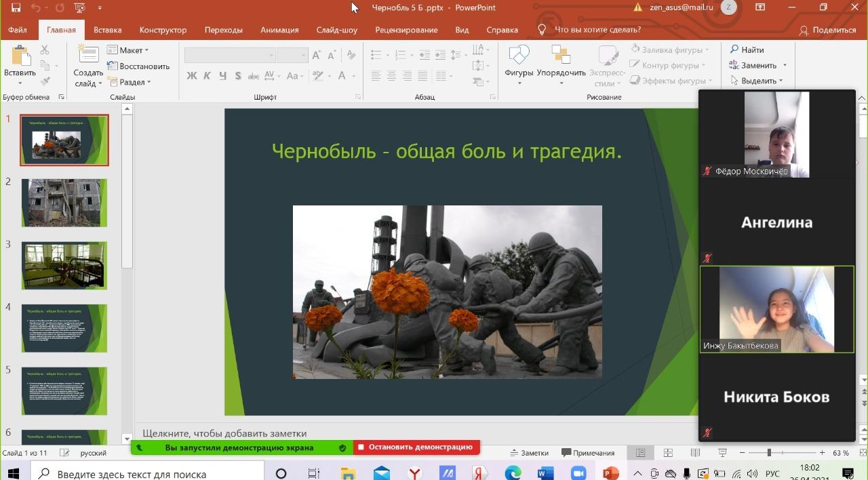Toggle the Notes (Заметки) pane
Image resolution: width=868 pixels, height=480 pixels.
tap(529, 453)
